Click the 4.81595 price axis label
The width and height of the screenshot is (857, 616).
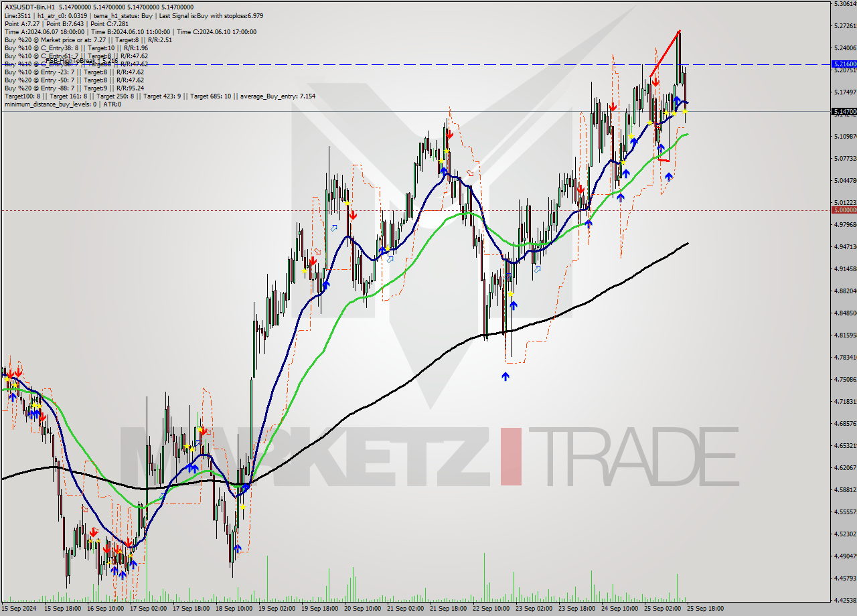pyautogui.click(x=845, y=335)
